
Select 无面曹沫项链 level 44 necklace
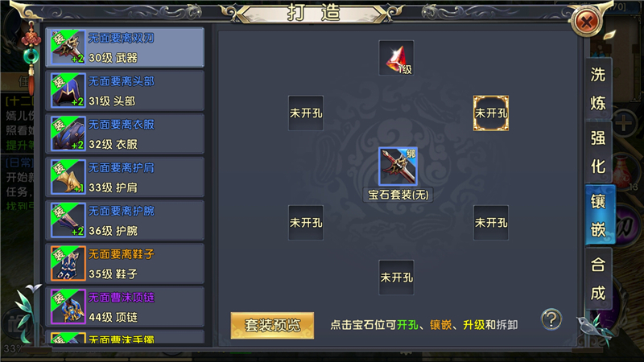point(125,306)
